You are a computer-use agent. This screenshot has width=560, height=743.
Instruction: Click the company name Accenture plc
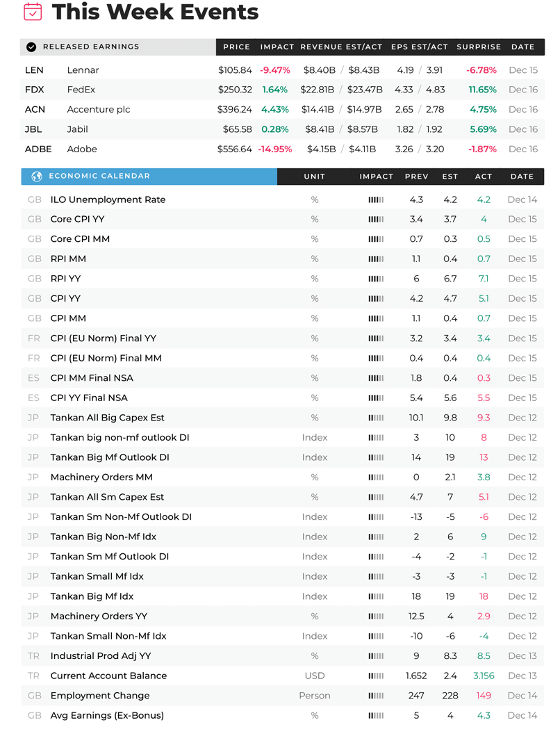(x=99, y=109)
